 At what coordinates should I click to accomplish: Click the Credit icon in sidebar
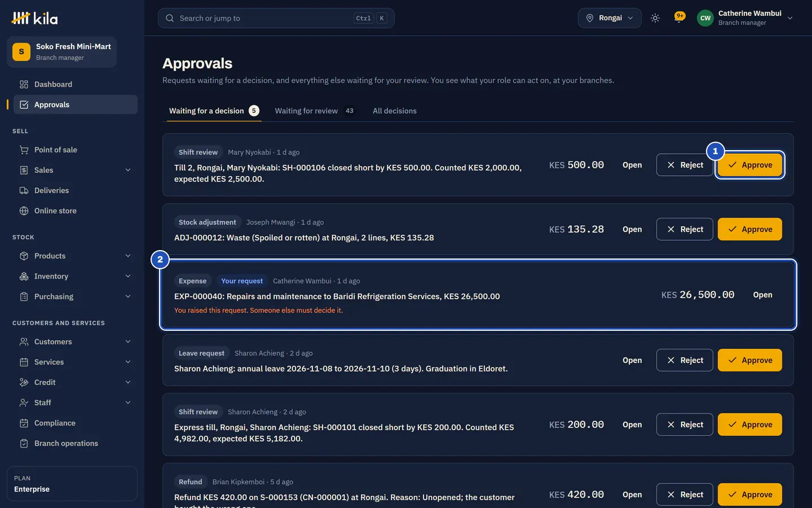pos(24,382)
